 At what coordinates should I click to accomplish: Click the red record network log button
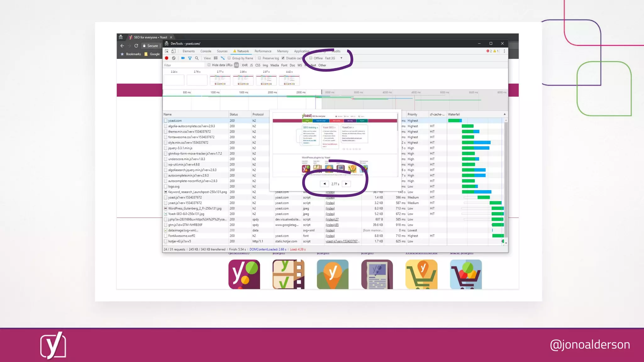click(167, 58)
